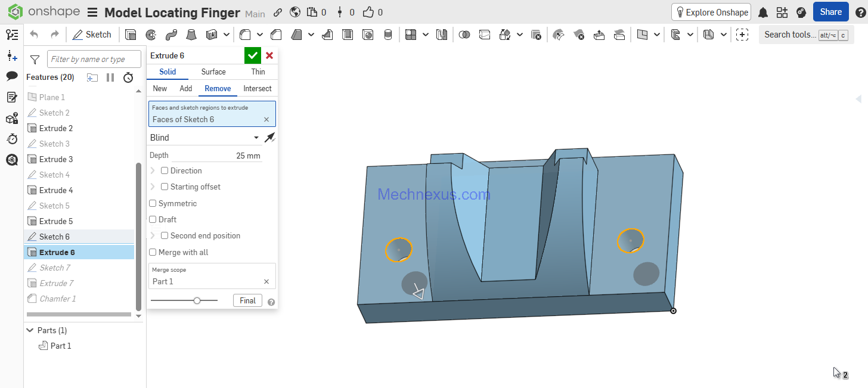Screen dimensions: 868x388
Task: Click the preview opacity slider handle
Action: tap(197, 301)
